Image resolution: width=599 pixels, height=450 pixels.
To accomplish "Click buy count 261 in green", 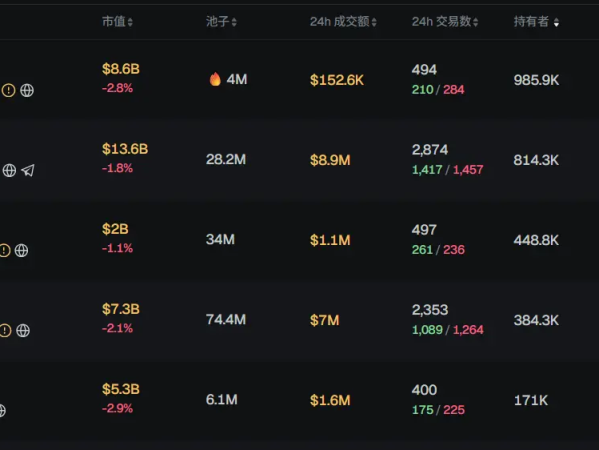I will [x=423, y=250].
